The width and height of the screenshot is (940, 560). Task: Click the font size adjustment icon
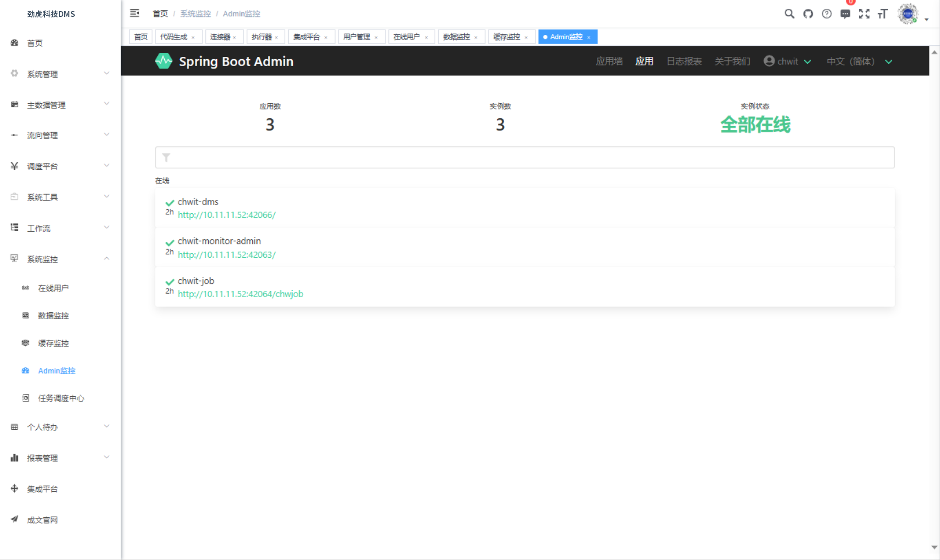coord(883,14)
